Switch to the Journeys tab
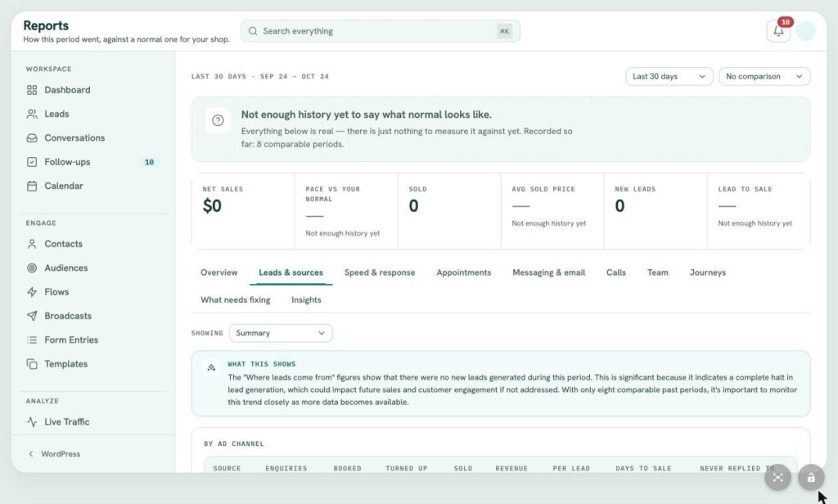The image size is (838, 504). 708,272
